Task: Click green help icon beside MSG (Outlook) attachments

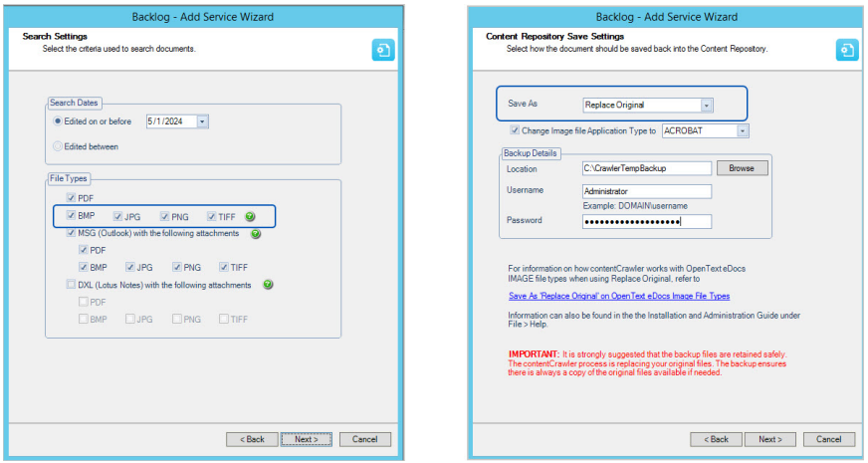Action: (256, 234)
